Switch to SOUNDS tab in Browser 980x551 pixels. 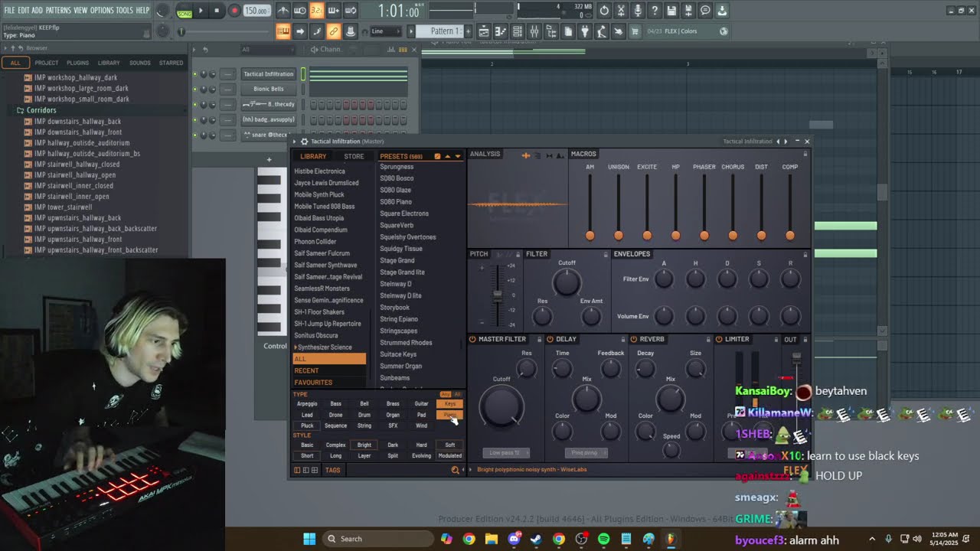click(x=140, y=63)
